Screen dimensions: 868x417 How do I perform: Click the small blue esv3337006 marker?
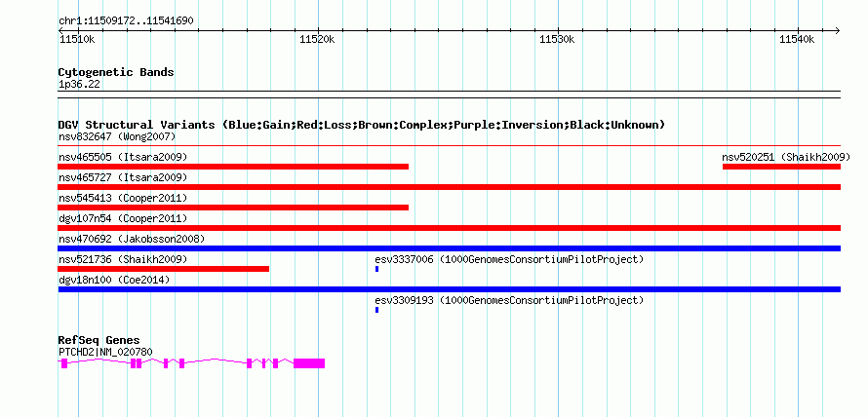[x=377, y=269]
